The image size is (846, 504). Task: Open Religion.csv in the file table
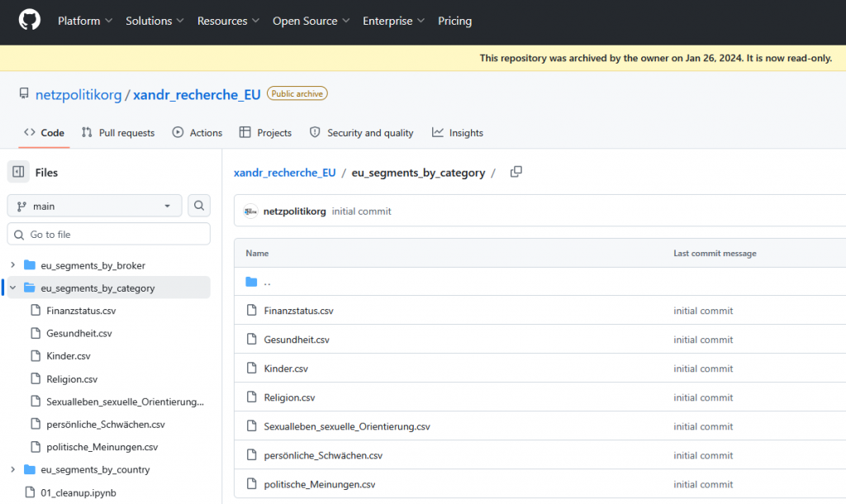(x=289, y=397)
